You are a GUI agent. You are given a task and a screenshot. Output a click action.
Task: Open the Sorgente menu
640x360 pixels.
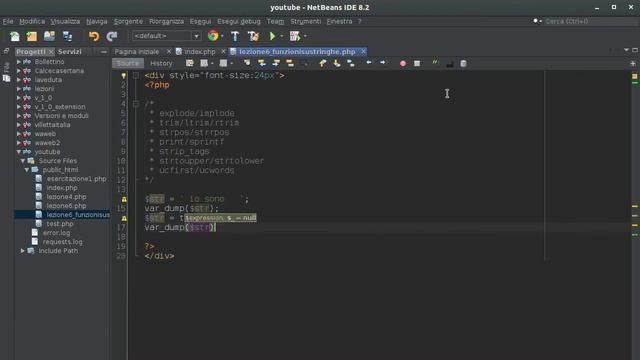[x=128, y=21]
